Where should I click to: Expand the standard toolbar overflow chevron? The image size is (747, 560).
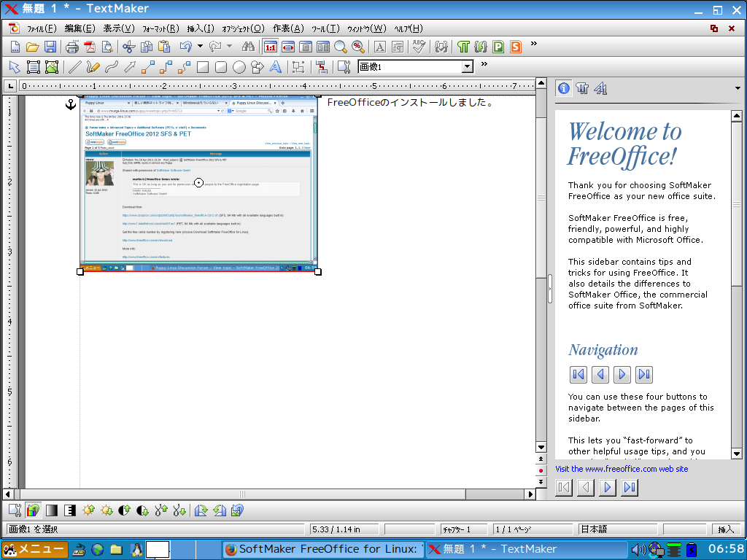click(x=533, y=44)
